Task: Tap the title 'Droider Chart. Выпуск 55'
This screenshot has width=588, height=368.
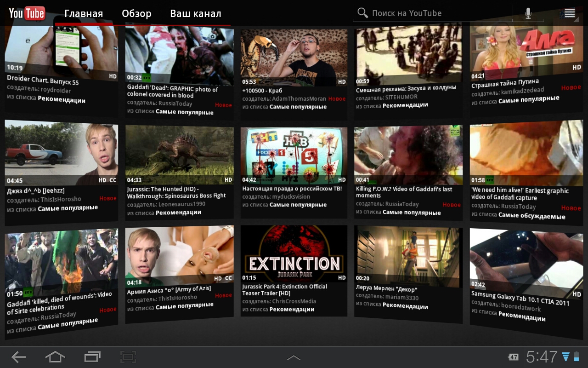Action: pyautogui.click(x=43, y=80)
